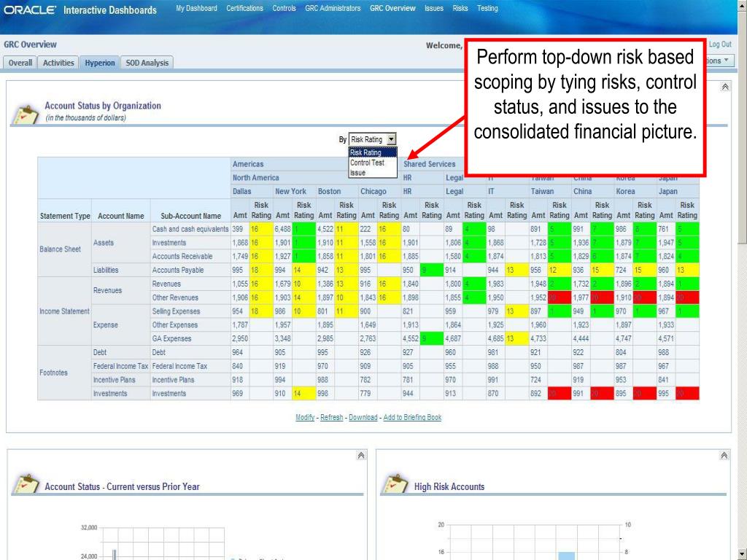747x560 pixels.
Task: Click the Account Status Current versus Prior Year clipboard icon
Action: 26,484
